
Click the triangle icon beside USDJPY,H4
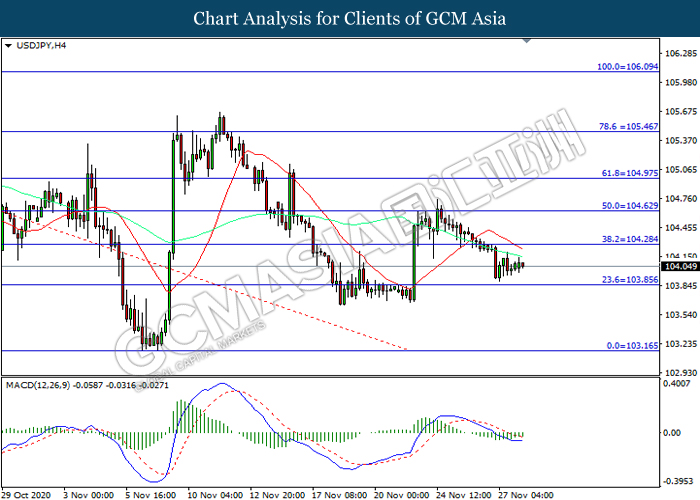click(x=8, y=46)
